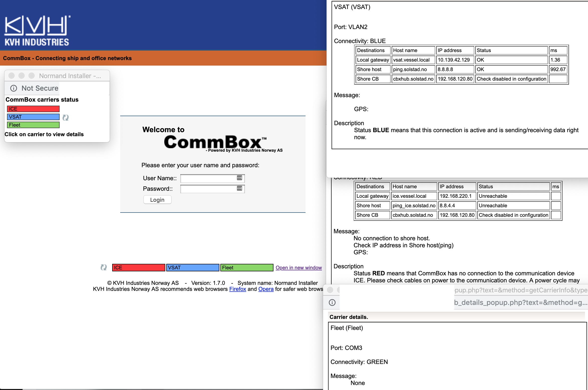Click refresh icon beside VSAT carrier in popup
This screenshot has height=390, width=588.
click(x=66, y=117)
